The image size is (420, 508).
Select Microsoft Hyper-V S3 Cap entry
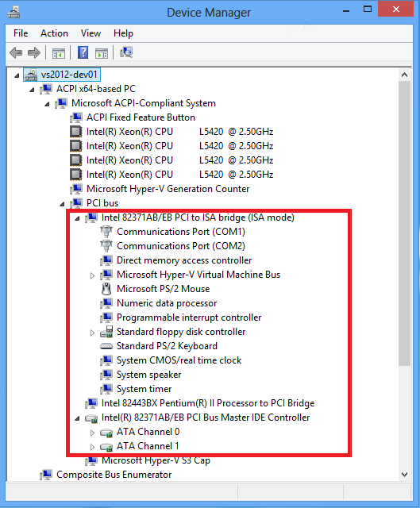coord(156,460)
